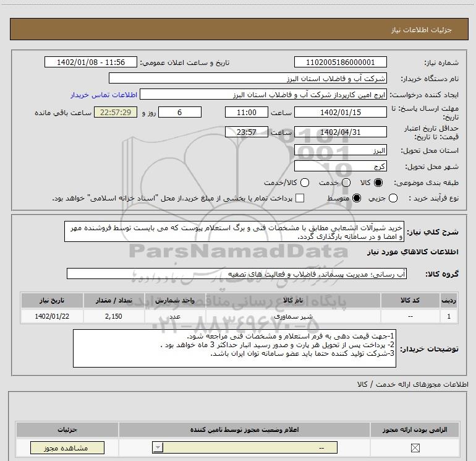
Task: Click the تاریخ نیاز column header
Action: coord(52,300)
